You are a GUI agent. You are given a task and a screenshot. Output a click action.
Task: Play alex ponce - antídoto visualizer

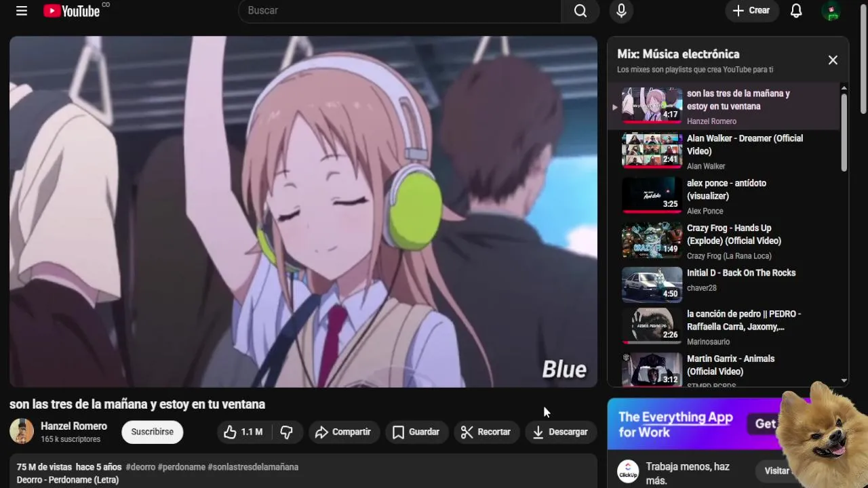click(x=726, y=189)
